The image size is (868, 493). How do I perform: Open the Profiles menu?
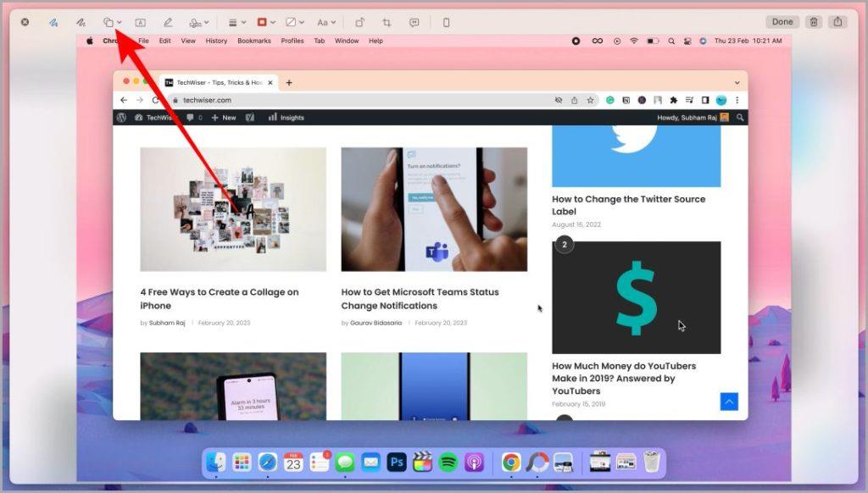click(292, 41)
